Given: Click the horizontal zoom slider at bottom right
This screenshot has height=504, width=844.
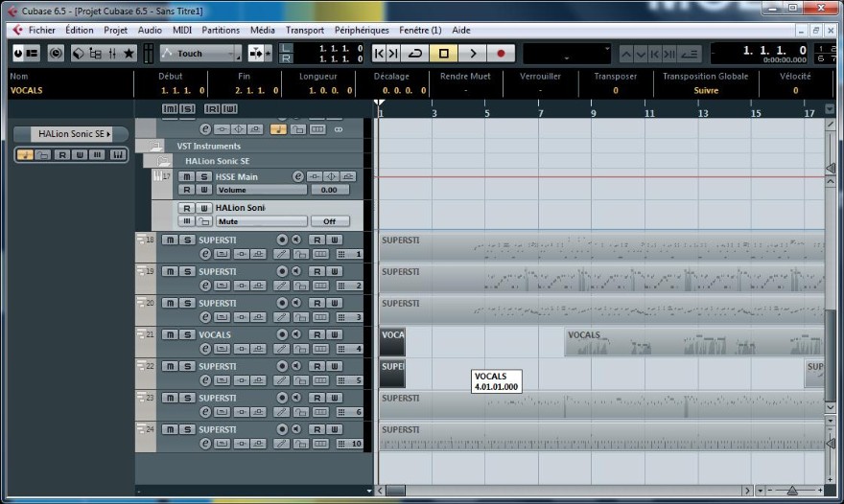Looking at the screenshot, I should click(x=792, y=490).
